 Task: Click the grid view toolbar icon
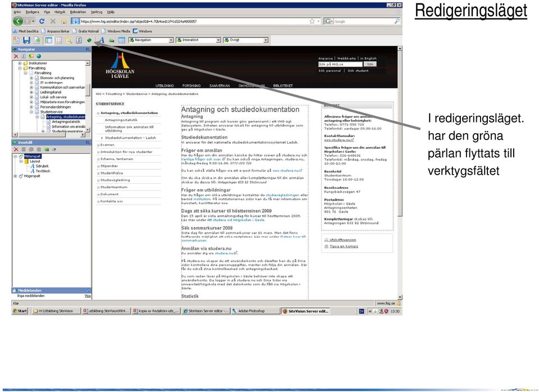[59, 40]
